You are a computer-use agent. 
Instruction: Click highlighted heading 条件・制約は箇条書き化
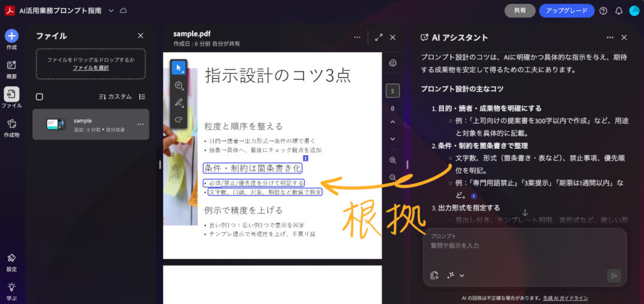(x=253, y=168)
